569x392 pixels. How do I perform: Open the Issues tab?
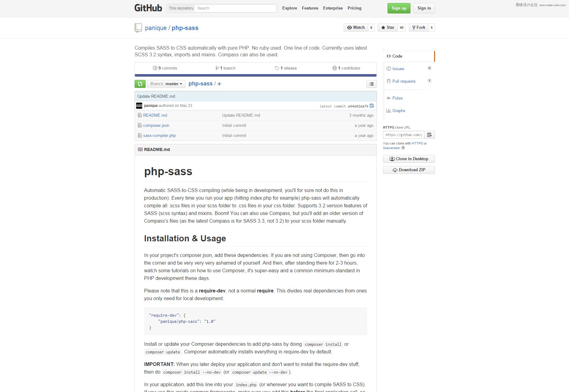(x=409, y=69)
